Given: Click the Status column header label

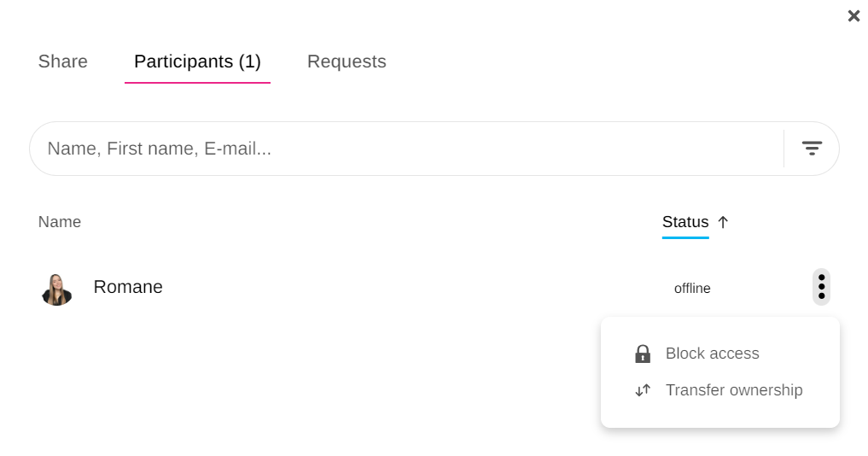Looking at the screenshot, I should (x=685, y=222).
